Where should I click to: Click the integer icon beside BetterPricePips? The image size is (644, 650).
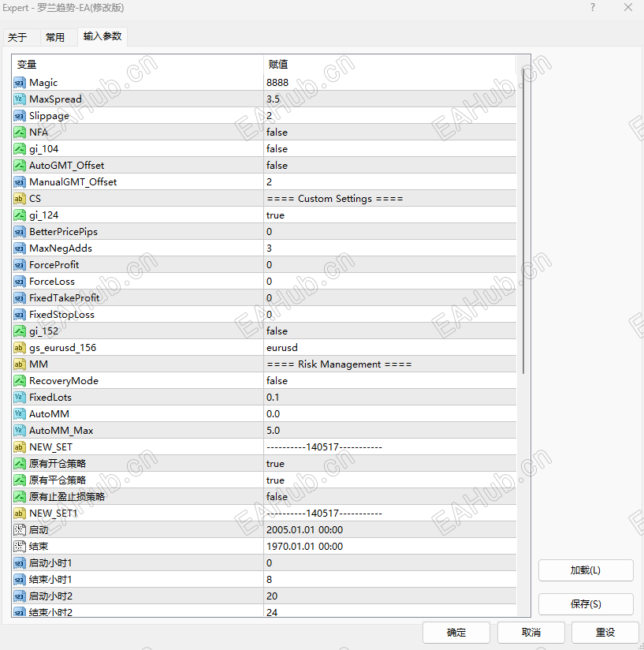[x=20, y=232]
